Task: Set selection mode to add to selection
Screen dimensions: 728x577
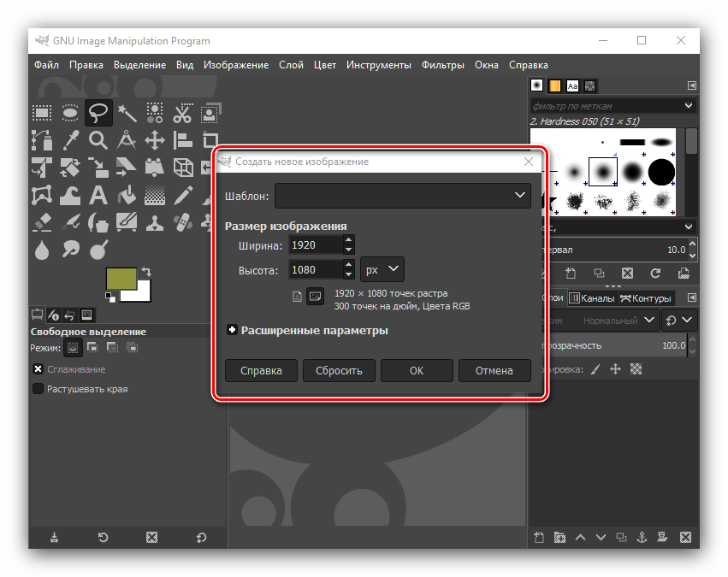Action: pos(93,347)
